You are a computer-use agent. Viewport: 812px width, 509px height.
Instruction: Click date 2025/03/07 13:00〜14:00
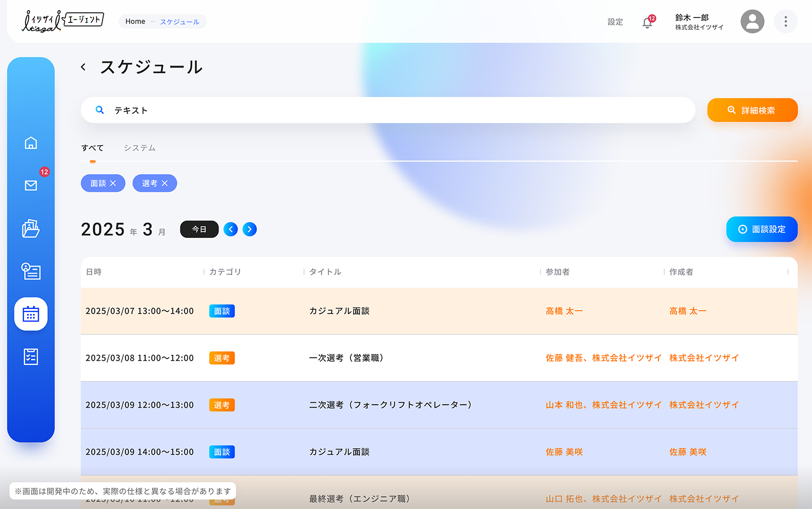139,311
